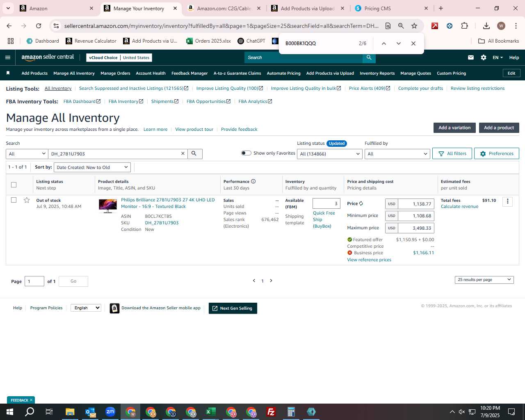
Task: Open the Preferences button
Action: (x=496, y=153)
